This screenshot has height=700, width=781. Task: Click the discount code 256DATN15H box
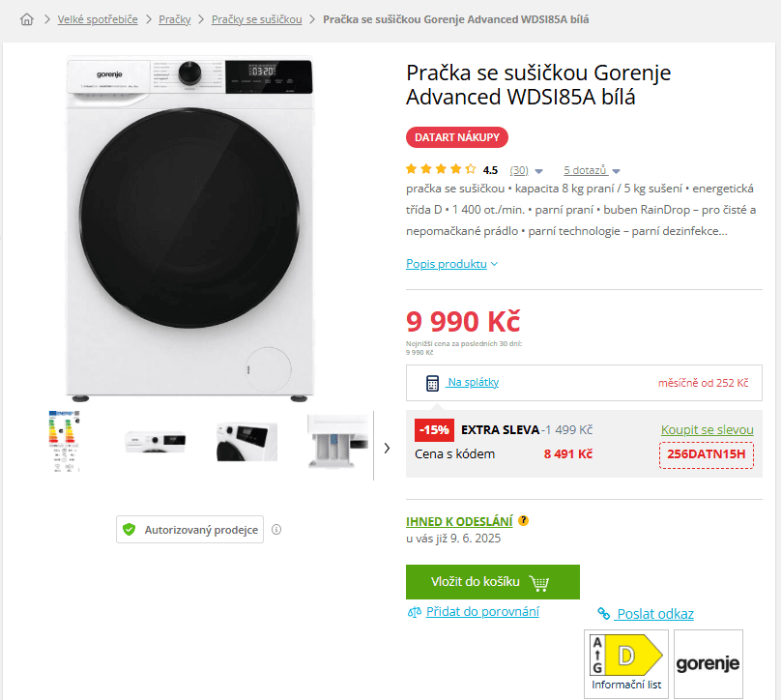(707, 454)
